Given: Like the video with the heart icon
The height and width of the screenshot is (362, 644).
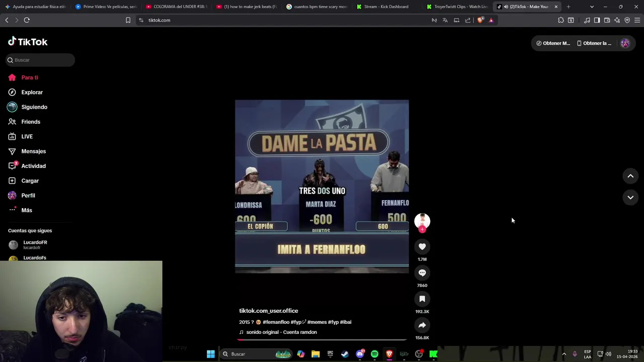Looking at the screenshot, I should (x=422, y=246).
